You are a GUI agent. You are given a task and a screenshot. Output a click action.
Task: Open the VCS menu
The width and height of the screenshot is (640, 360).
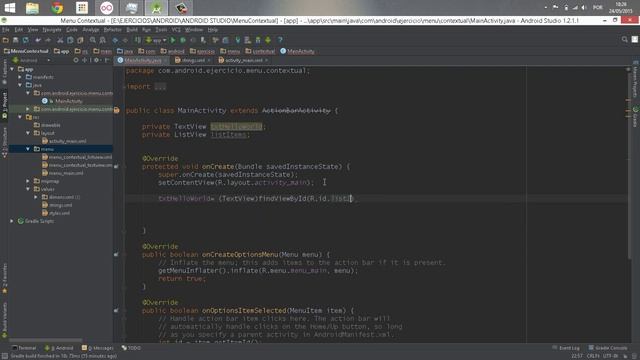pos(176,30)
